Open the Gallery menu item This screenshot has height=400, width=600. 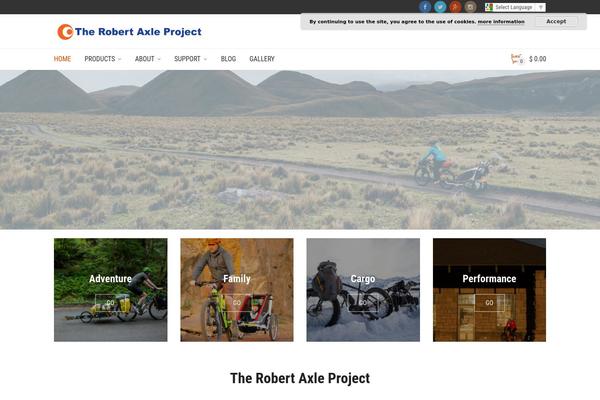pos(262,59)
